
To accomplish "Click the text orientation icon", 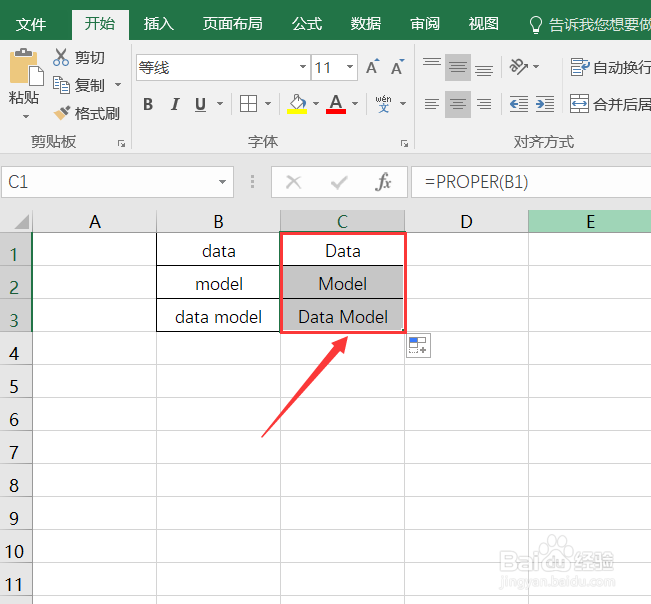I will point(518,66).
